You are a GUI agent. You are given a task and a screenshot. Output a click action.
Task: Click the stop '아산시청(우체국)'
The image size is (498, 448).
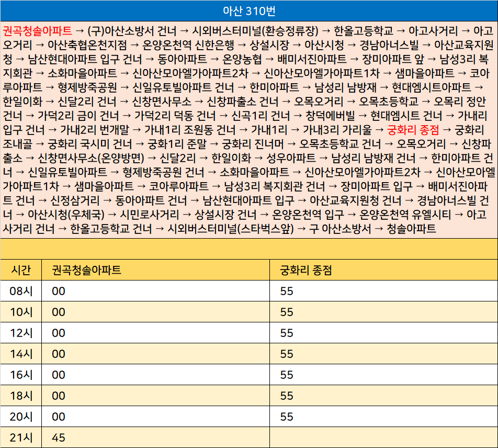click(66, 215)
